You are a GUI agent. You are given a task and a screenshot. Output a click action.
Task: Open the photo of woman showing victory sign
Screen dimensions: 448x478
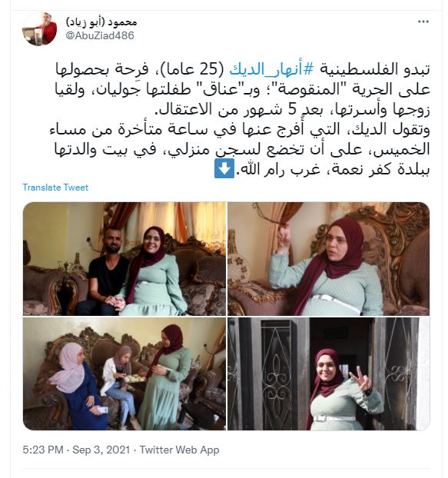pyautogui.click(x=329, y=373)
